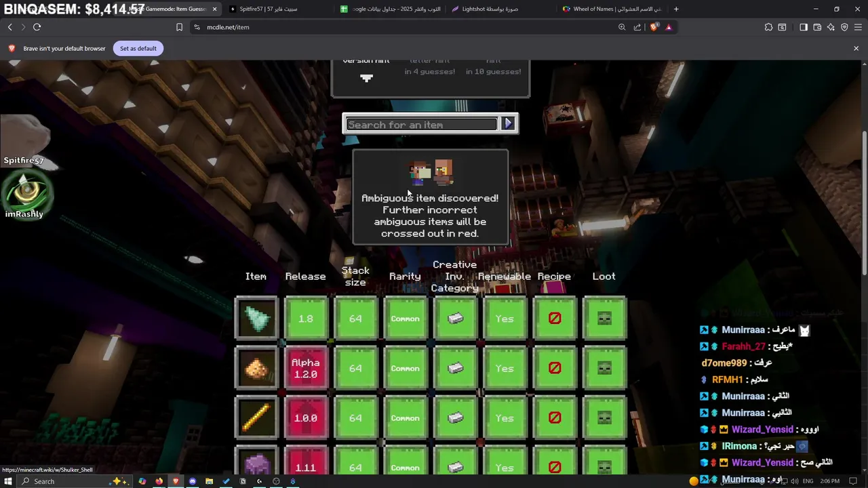The image size is (868, 488).
Task: Click the loot mob icon in 1.0.0 row
Action: [604, 418]
